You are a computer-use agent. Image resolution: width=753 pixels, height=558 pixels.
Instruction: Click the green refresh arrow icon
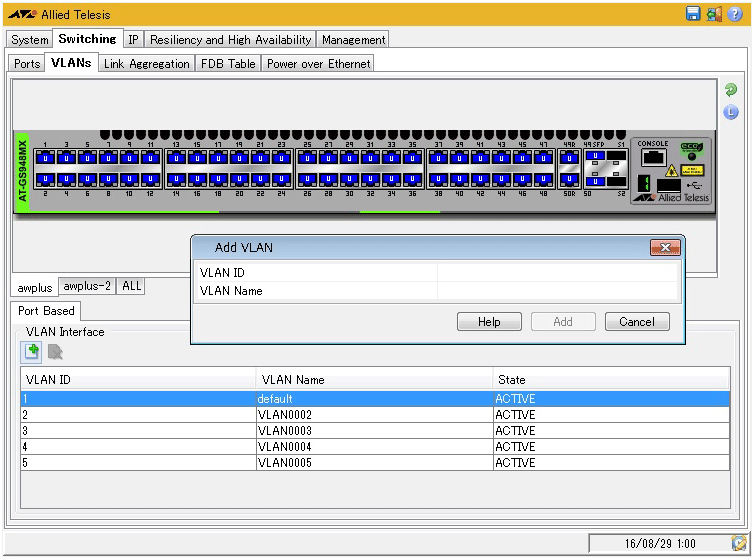click(x=731, y=90)
